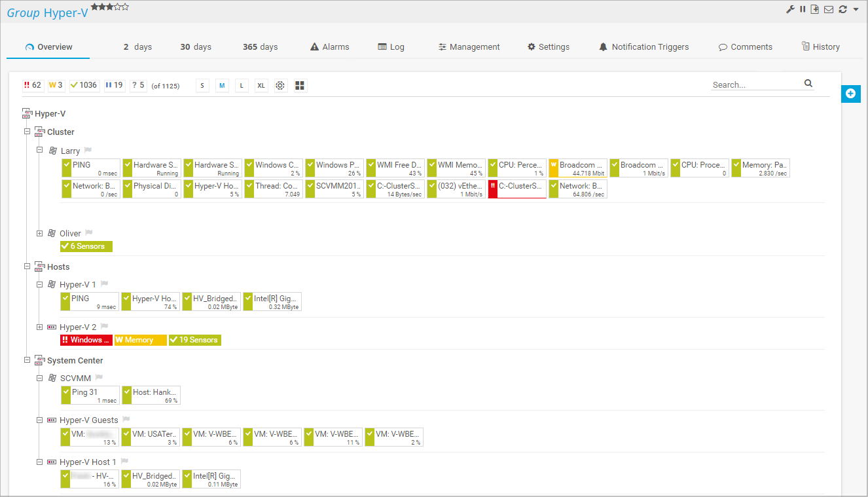Click the search magnifier icon

pyautogui.click(x=808, y=83)
